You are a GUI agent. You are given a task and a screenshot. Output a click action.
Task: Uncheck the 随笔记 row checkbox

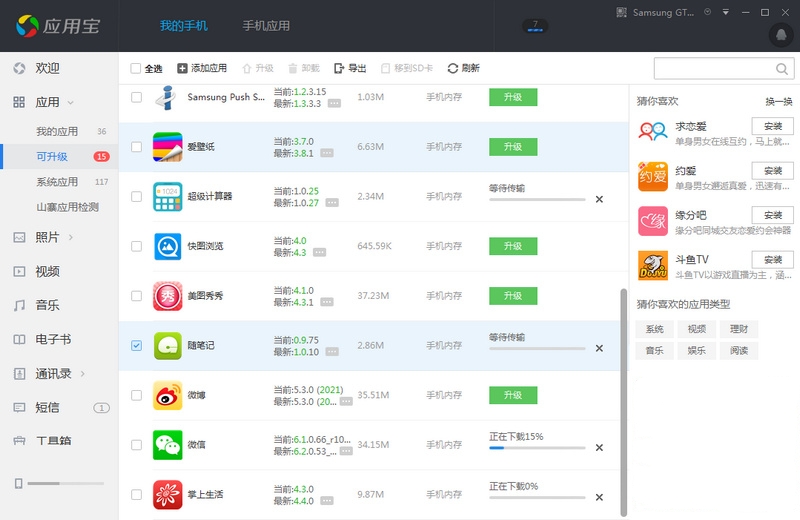pyautogui.click(x=136, y=345)
